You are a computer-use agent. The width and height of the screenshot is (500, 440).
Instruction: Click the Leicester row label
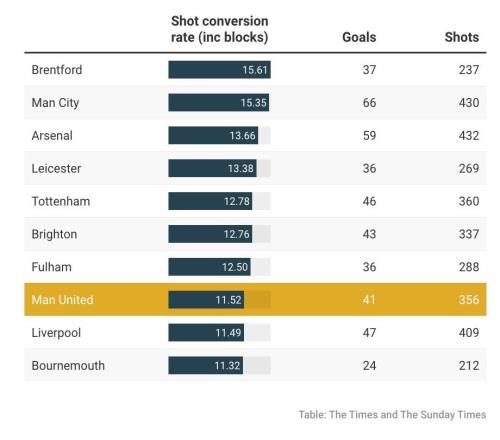tap(56, 168)
